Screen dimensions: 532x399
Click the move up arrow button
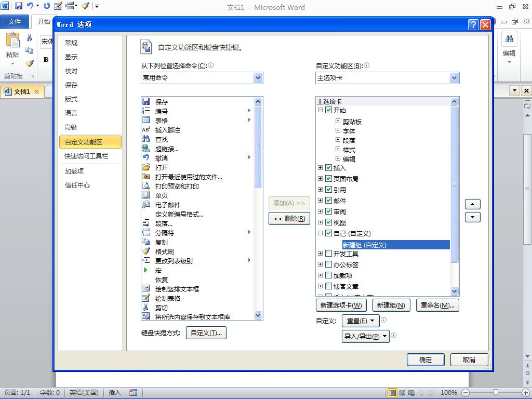point(473,204)
